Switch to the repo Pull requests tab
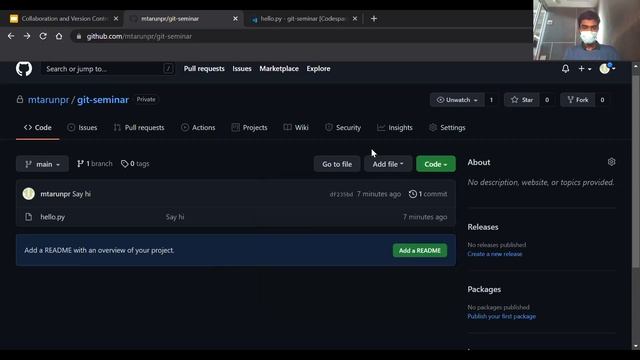 point(139,128)
